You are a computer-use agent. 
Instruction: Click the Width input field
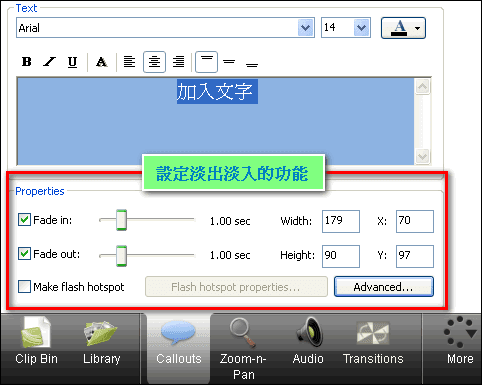click(341, 221)
